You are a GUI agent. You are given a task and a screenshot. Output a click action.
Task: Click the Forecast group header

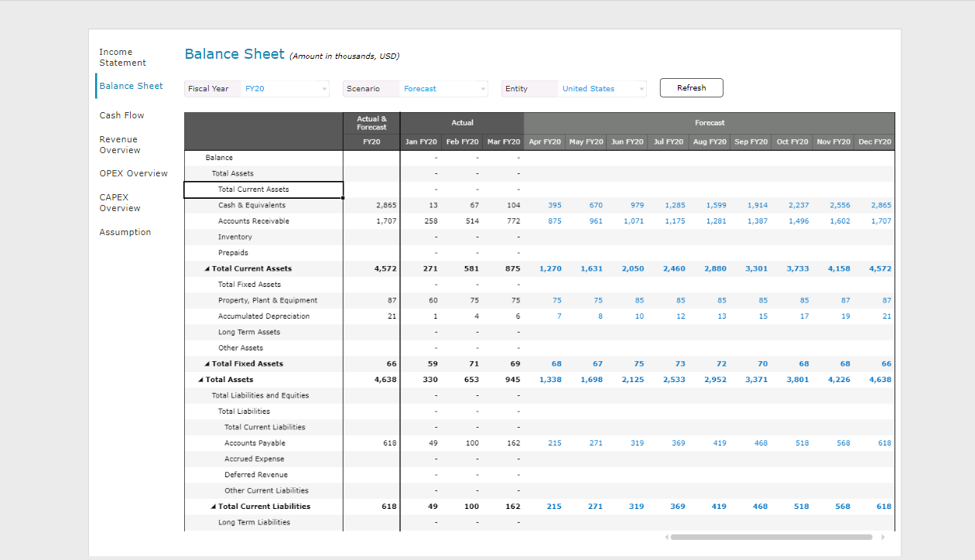point(710,123)
